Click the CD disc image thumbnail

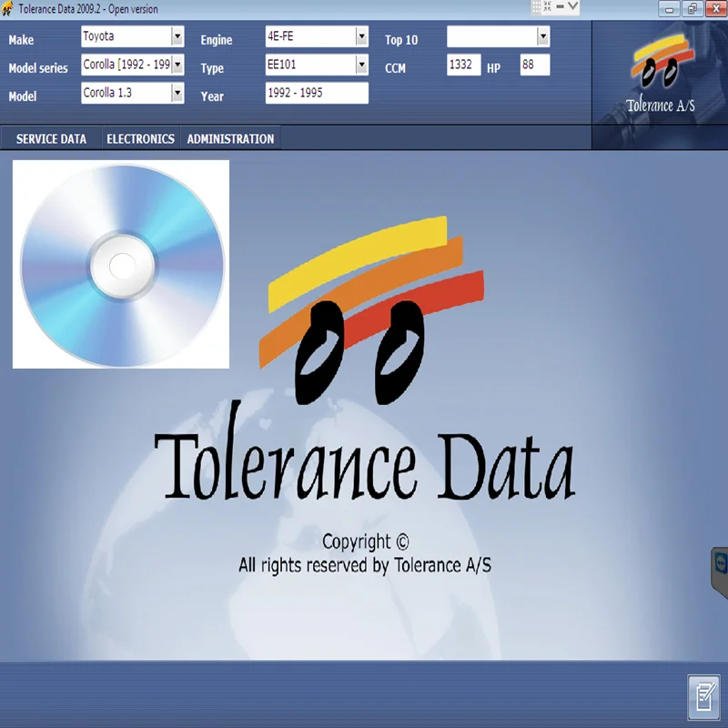121,265
